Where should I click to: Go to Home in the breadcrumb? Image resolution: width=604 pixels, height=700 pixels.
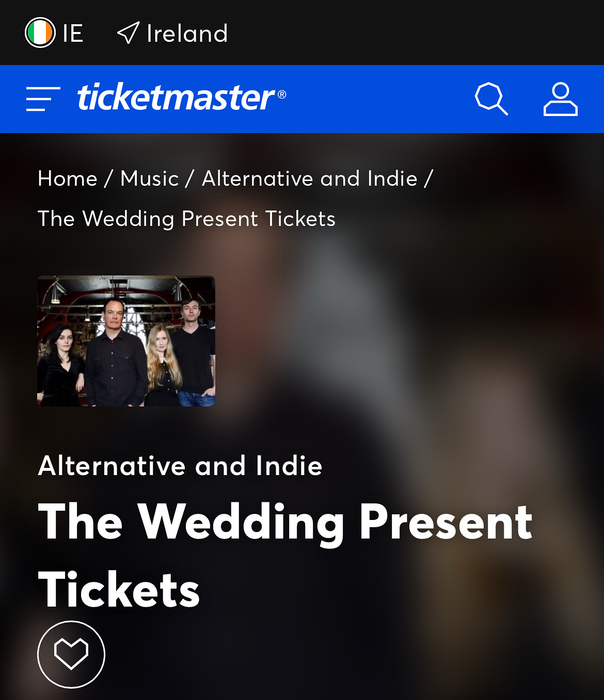pyautogui.click(x=68, y=178)
